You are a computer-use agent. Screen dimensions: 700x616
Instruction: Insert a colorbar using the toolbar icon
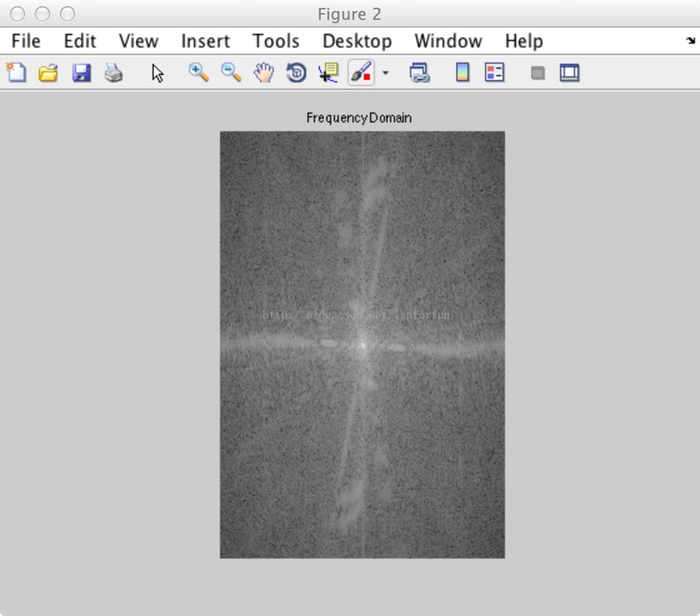click(x=462, y=72)
